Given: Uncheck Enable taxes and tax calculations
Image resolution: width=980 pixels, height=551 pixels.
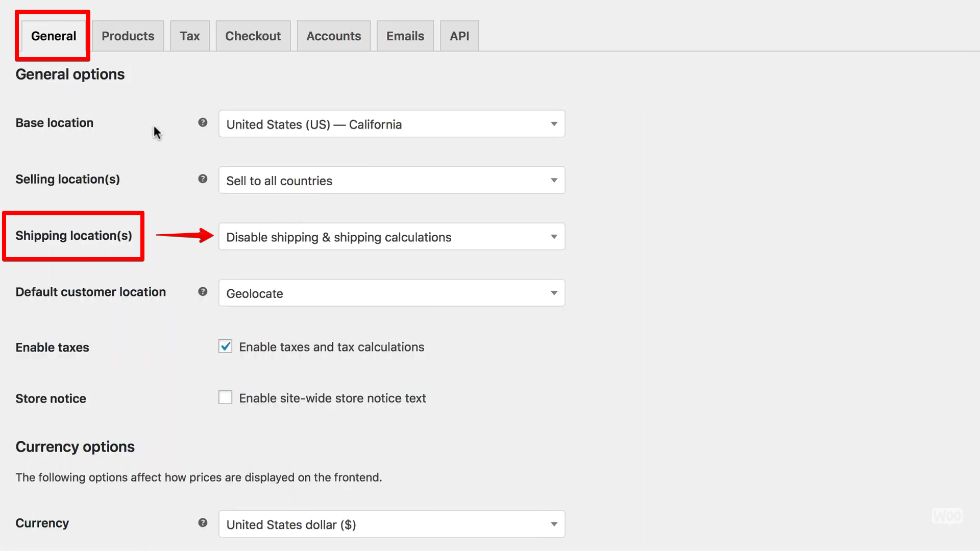Looking at the screenshot, I should click(x=225, y=346).
